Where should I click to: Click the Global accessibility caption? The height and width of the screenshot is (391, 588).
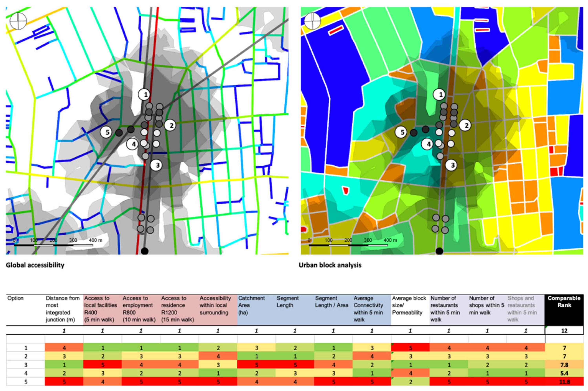tap(35, 265)
